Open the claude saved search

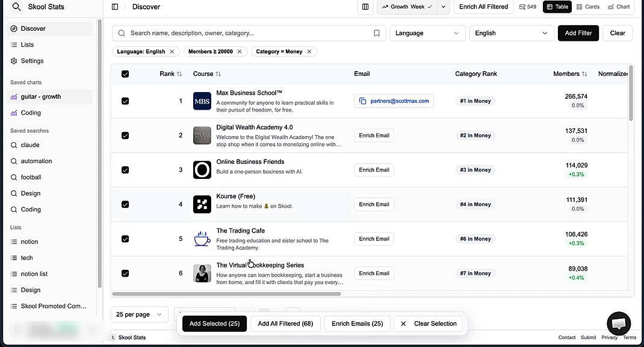(50, 145)
